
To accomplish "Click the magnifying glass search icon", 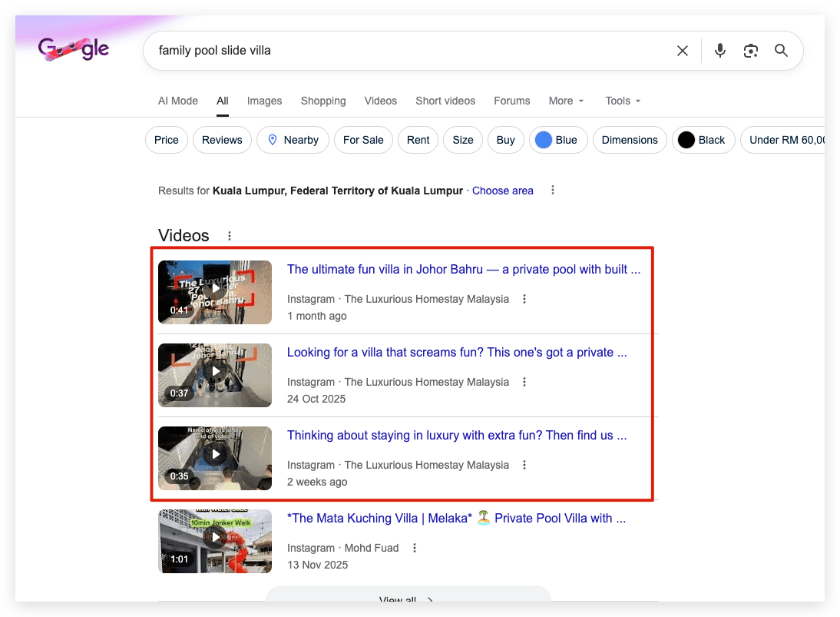I will [781, 51].
